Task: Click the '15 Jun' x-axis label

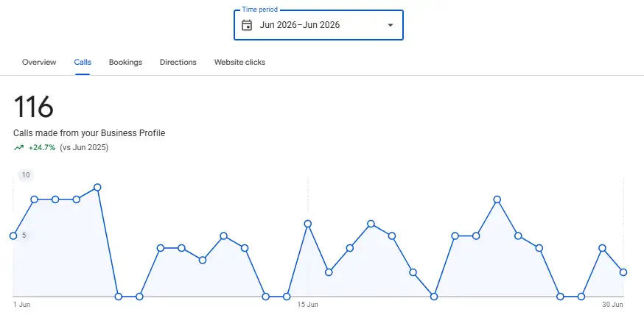Action: (307, 305)
